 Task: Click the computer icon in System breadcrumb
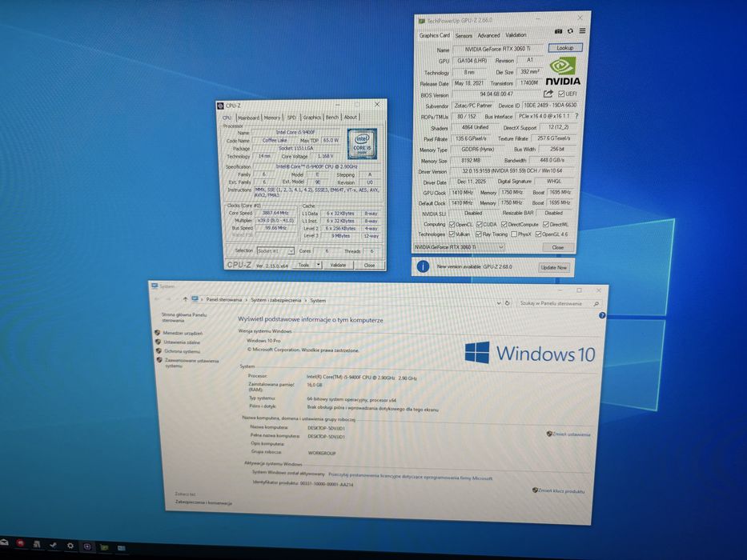point(195,299)
